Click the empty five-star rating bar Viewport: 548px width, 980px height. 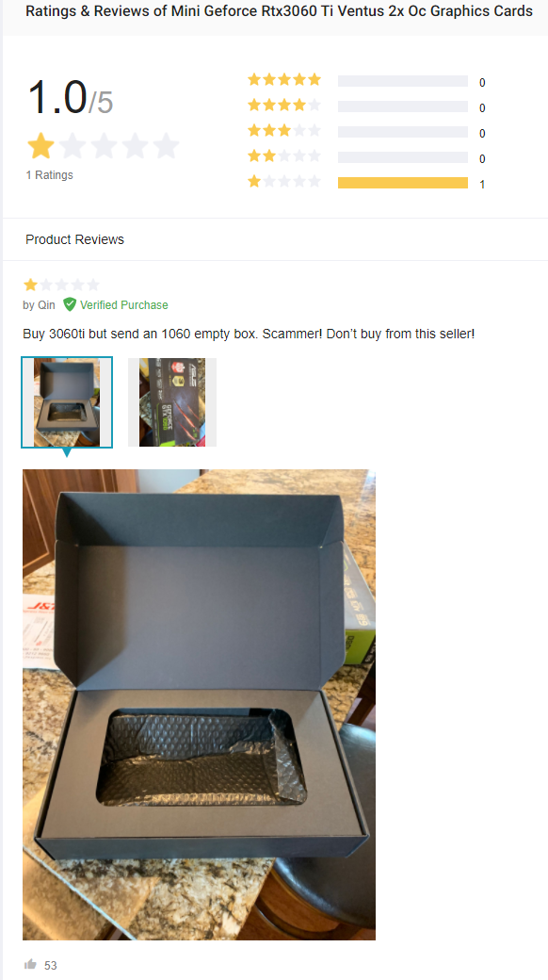pyautogui.click(x=402, y=81)
